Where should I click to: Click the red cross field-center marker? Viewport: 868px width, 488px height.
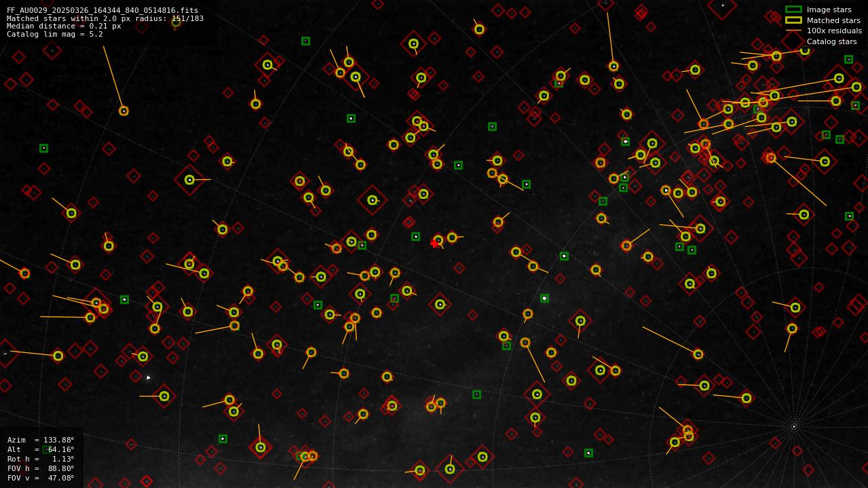[x=434, y=244]
